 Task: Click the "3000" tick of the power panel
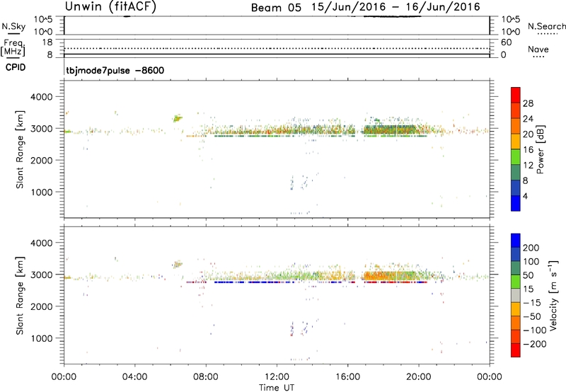pyautogui.click(x=42, y=129)
